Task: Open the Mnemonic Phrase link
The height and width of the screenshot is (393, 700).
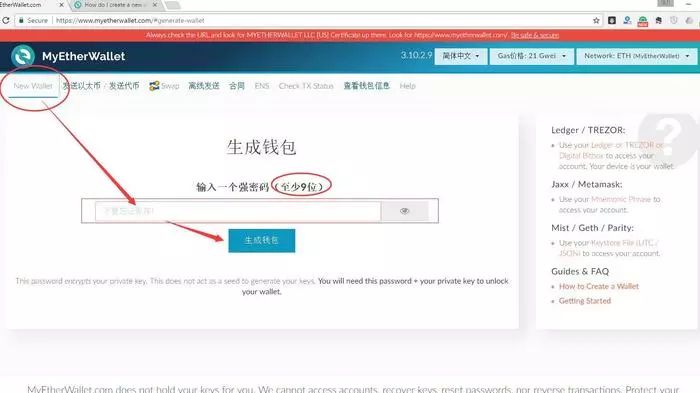Action: [x=621, y=199]
